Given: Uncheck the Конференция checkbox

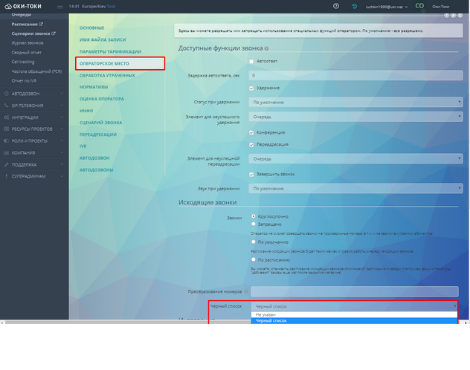Looking at the screenshot, I should pos(252,133).
